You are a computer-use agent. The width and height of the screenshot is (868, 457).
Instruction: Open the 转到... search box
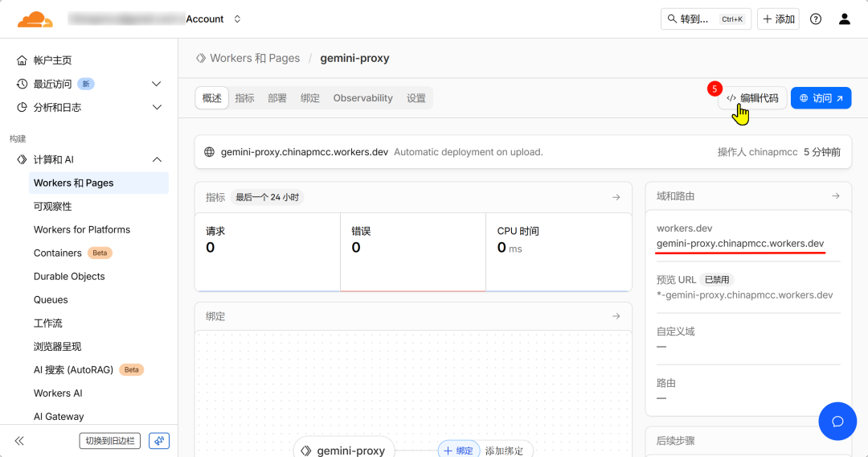(x=706, y=19)
